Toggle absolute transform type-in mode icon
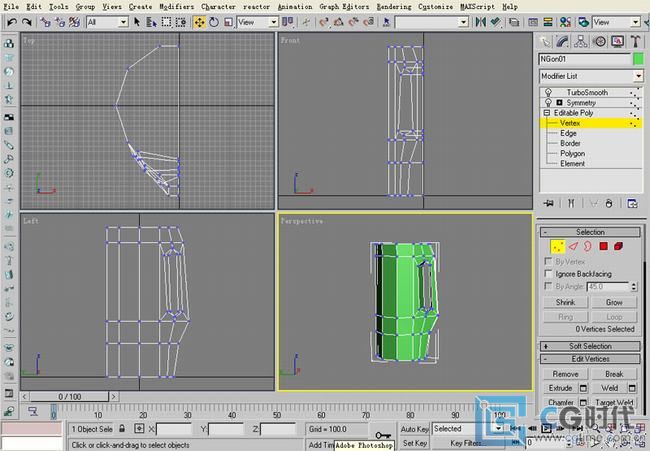650x451 pixels. (139, 429)
